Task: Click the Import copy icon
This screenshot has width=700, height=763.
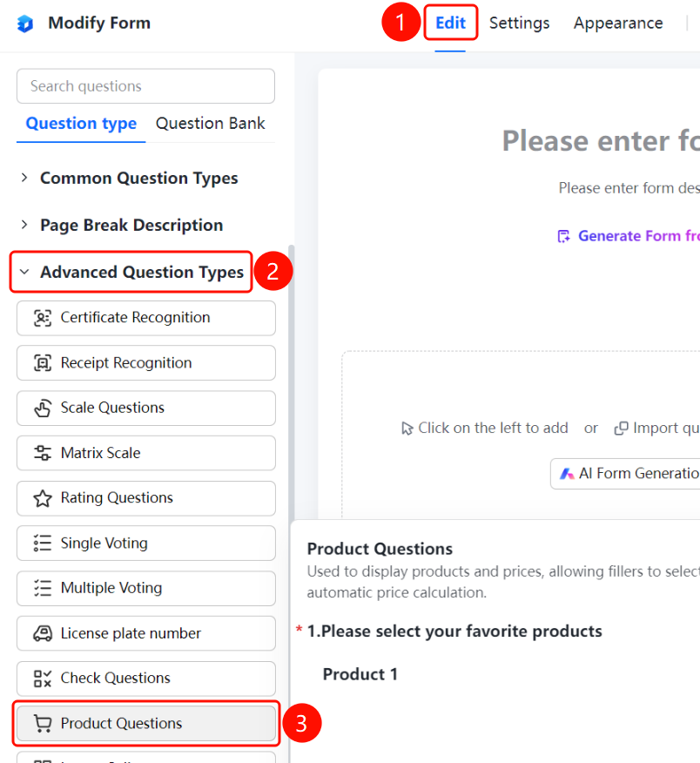Action: coord(621,429)
